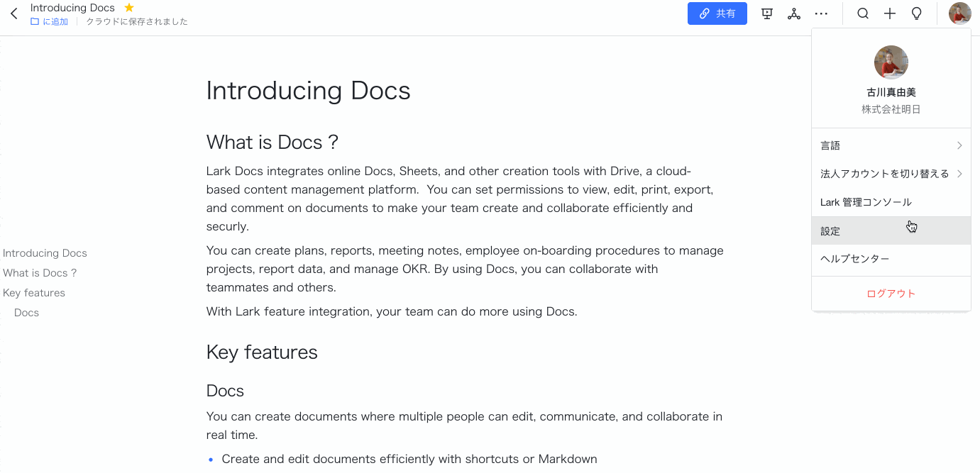Expand the 言語 language submenu
The height and width of the screenshot is (473, 980).
(x=891, y=145)
